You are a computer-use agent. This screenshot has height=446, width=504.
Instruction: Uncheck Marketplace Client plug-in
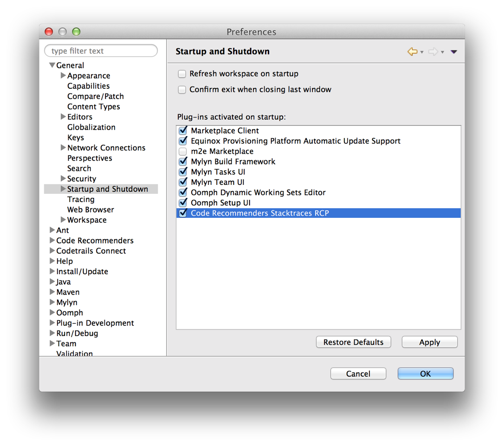183,131
